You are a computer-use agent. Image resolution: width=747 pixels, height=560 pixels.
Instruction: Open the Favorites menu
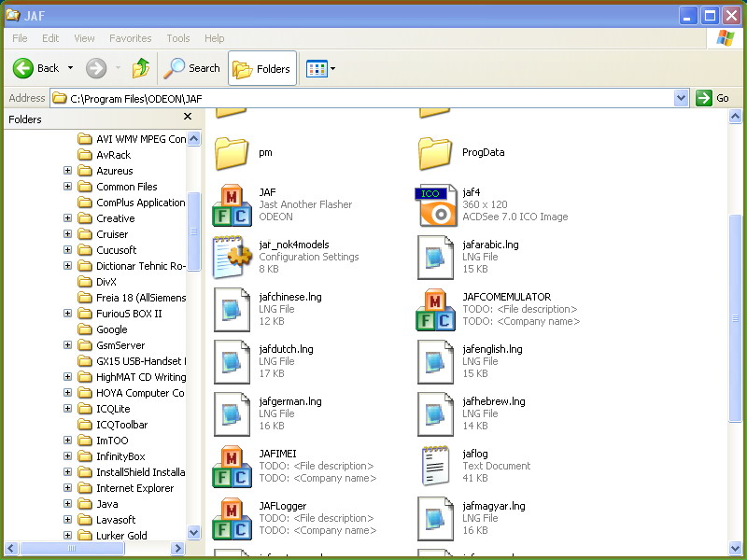131,38
